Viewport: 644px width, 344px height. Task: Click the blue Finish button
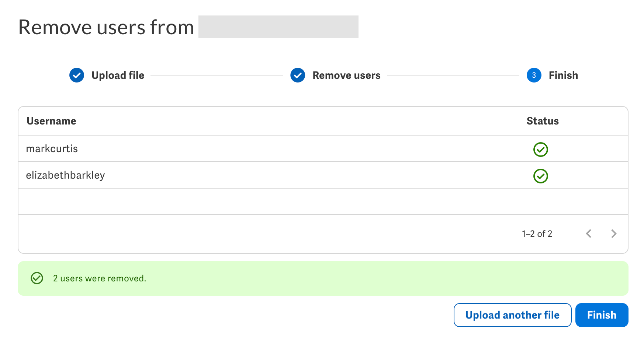tap(602, 315)
